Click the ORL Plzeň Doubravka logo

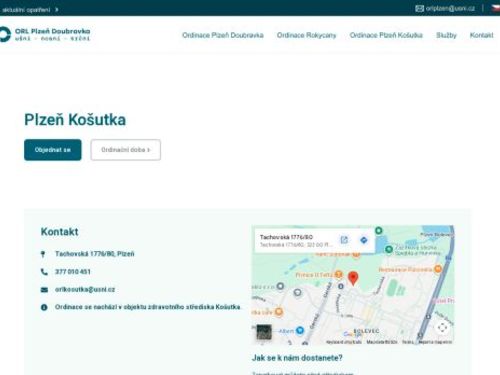(45, 35)
